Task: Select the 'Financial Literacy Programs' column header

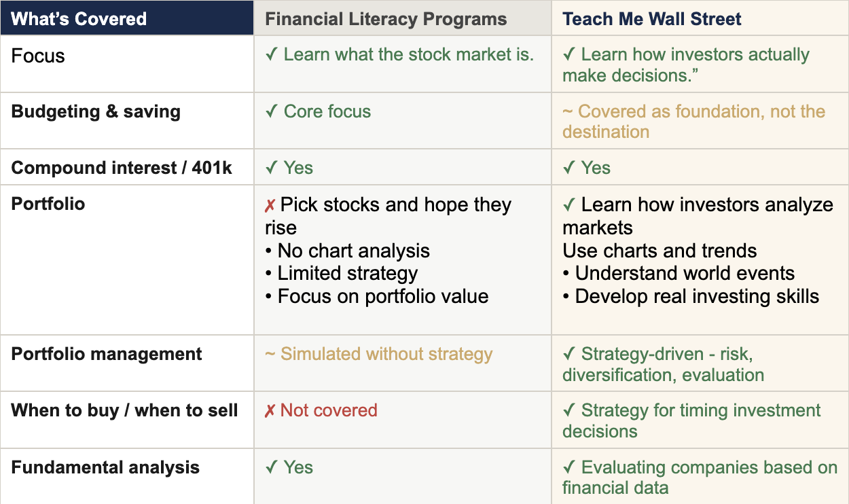Action: pyautogui.click(x=403, y=18)
